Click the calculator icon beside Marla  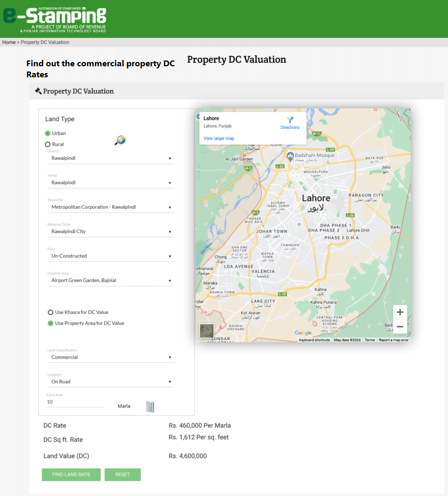pyautogui.click(x=150, y=406)
